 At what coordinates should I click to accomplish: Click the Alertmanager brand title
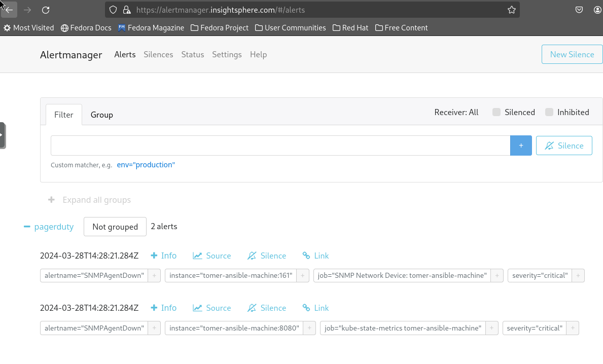click(71, 55)
